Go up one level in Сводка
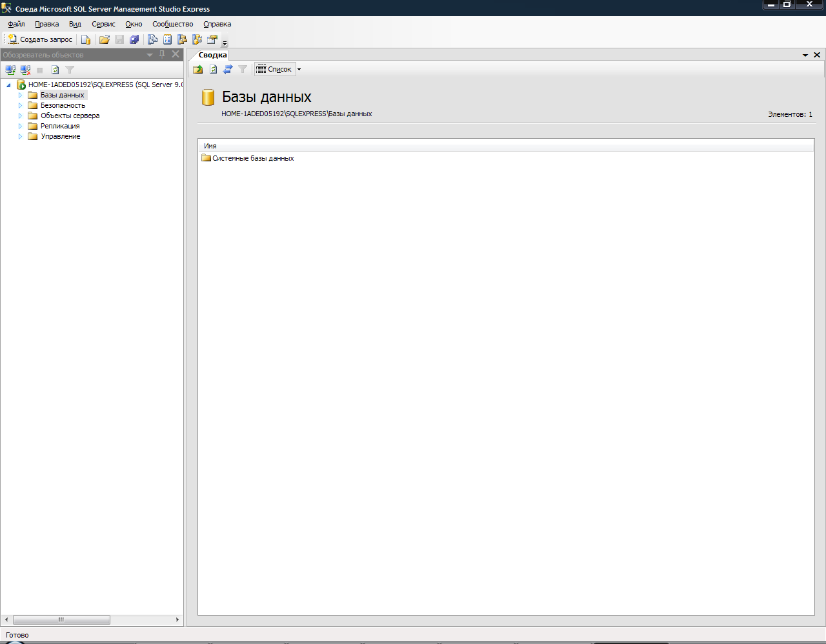 coord(198,69)
